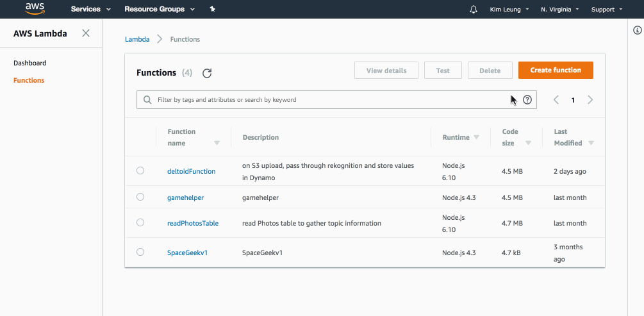Expand the Services menu

pyautogui.click(x=91, y=9)
